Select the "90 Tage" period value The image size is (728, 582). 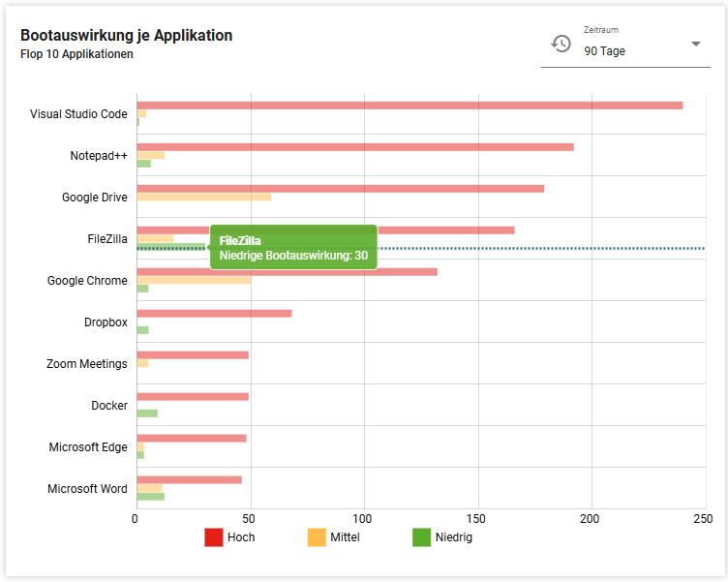pos(605,51)
